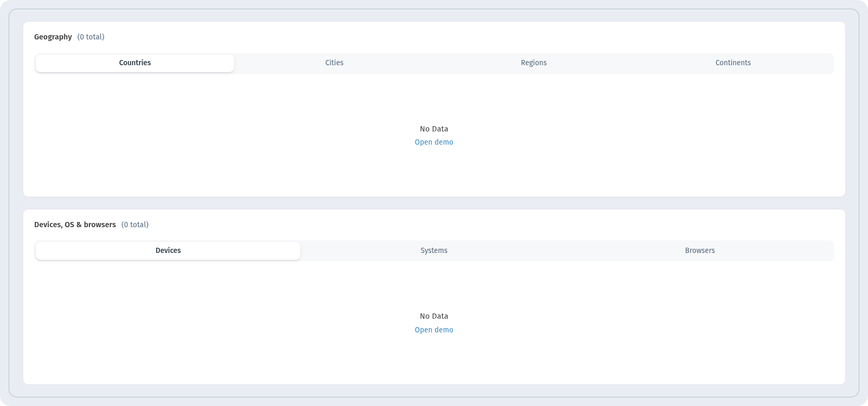The height and width of the screenshot is (406, 868).
Task: Select the Devices tab
Action: click(x=168, y=251)
